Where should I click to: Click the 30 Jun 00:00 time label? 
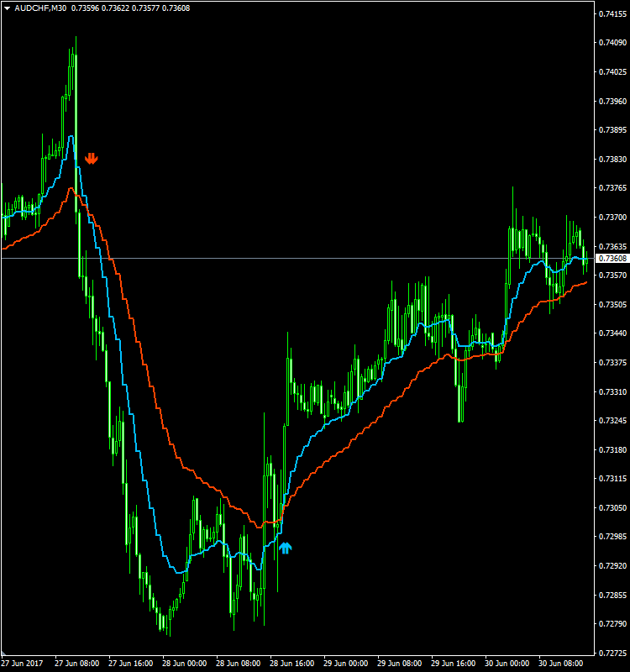coord(507,664)
